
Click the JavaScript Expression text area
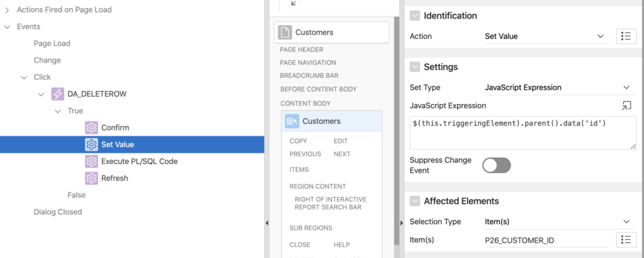coord(523,133)
